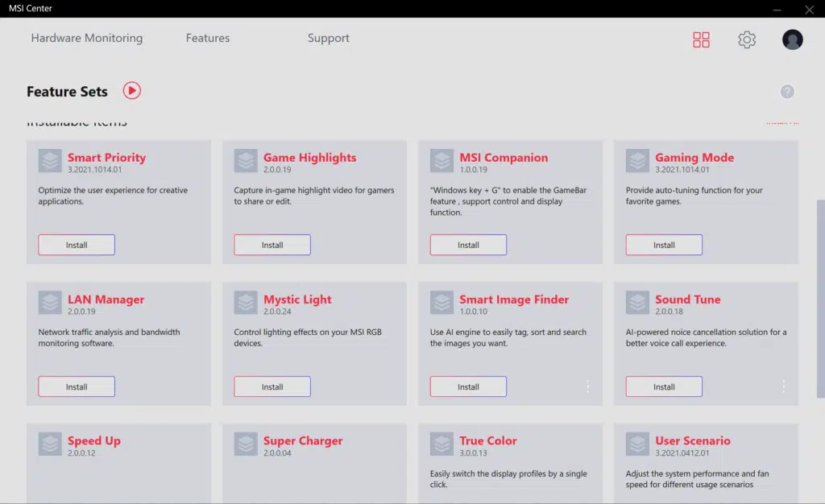Click the Smart Priority layers icon
825x504 pixels.
(x=50, y=161)
